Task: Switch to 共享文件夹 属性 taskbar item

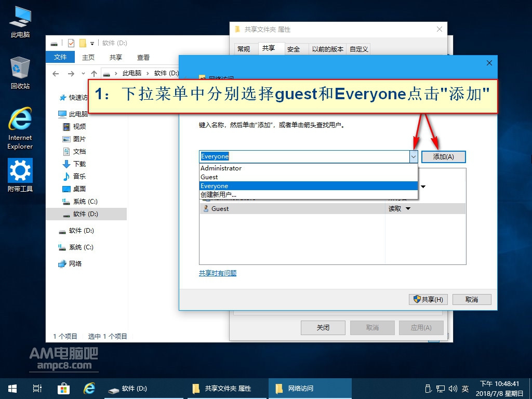Action: (228, 389)
